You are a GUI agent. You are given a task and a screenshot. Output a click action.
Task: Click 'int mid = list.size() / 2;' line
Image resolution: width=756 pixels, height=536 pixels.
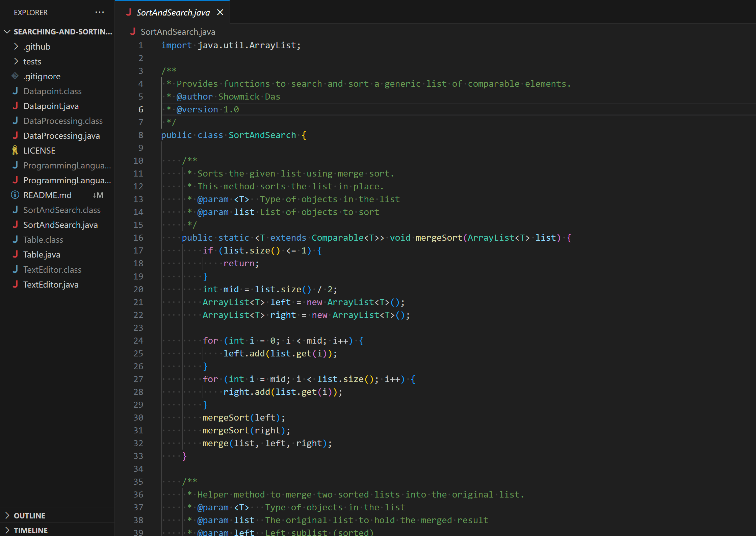tap(270, 289)
